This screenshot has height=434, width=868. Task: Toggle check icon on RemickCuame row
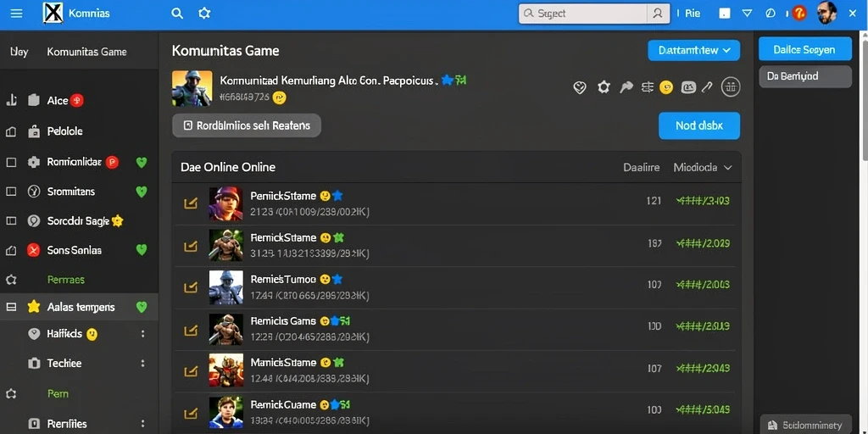click(x=191, y=413)
